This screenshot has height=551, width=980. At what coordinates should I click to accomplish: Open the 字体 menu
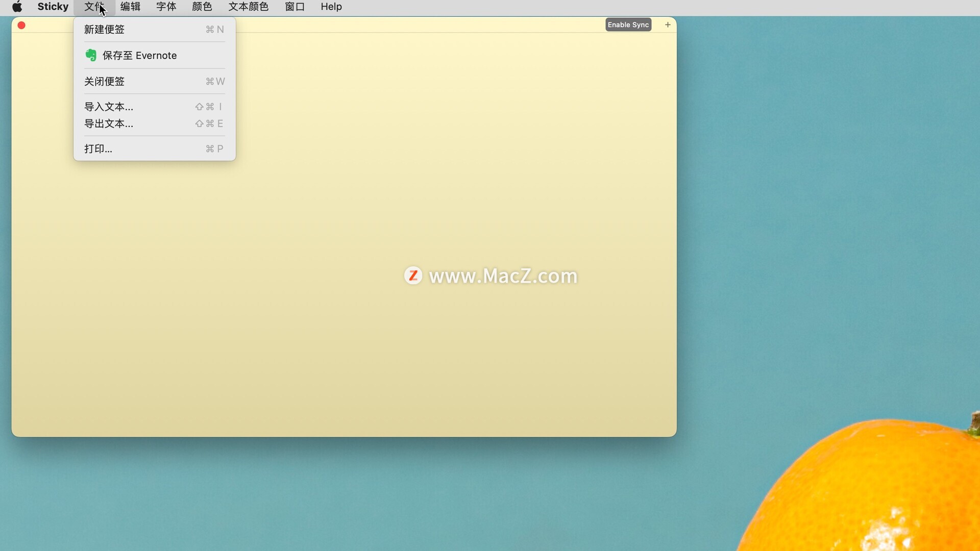(x=166, y=7)
